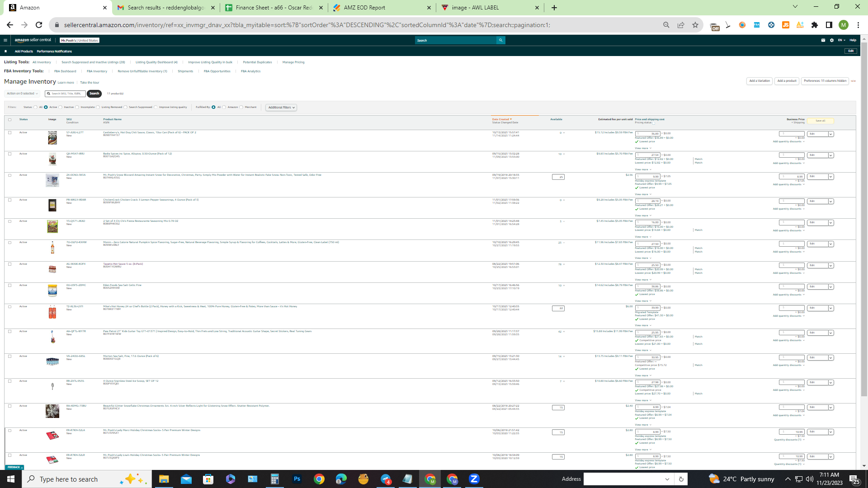868x488 pixels.
Task: Open the AMZScout extension icon
Action: pyautogui.click(x=800, y=25)
